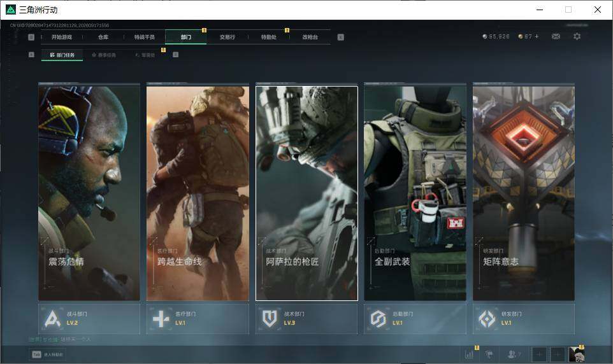Image resolution: width=613 pixels, height=364 pixels.
Task: Click the 战斗部门 LV.2 panel
Action: 89,319
